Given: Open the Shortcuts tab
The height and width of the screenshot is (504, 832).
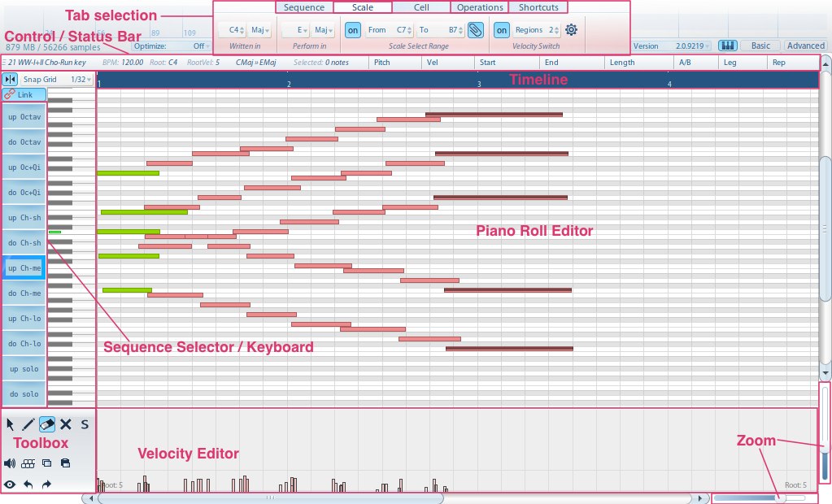Looking at the screenshot, I should pyautogui.click(x=538, y=7).
